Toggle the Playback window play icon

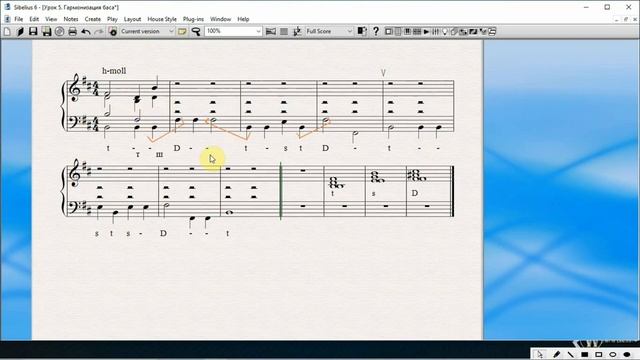coord(426,31)
